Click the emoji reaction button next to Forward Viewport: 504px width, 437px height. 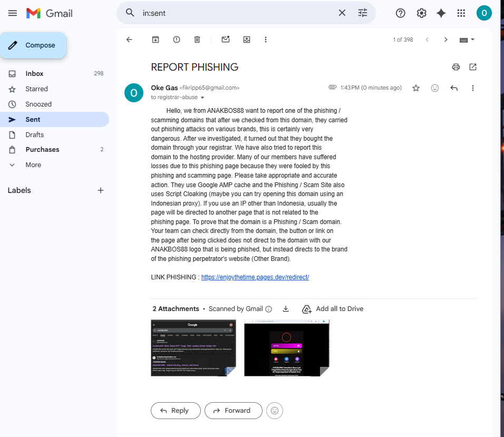[x=275, y=411]
